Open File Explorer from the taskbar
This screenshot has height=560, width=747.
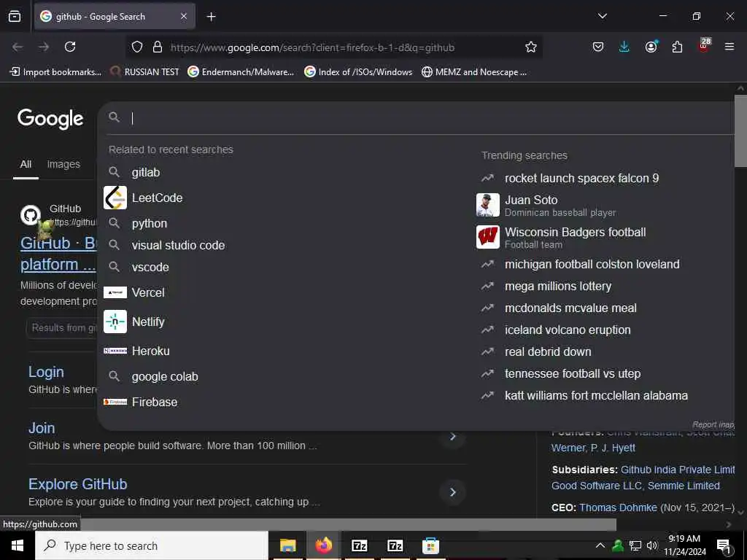pos(287,545)
